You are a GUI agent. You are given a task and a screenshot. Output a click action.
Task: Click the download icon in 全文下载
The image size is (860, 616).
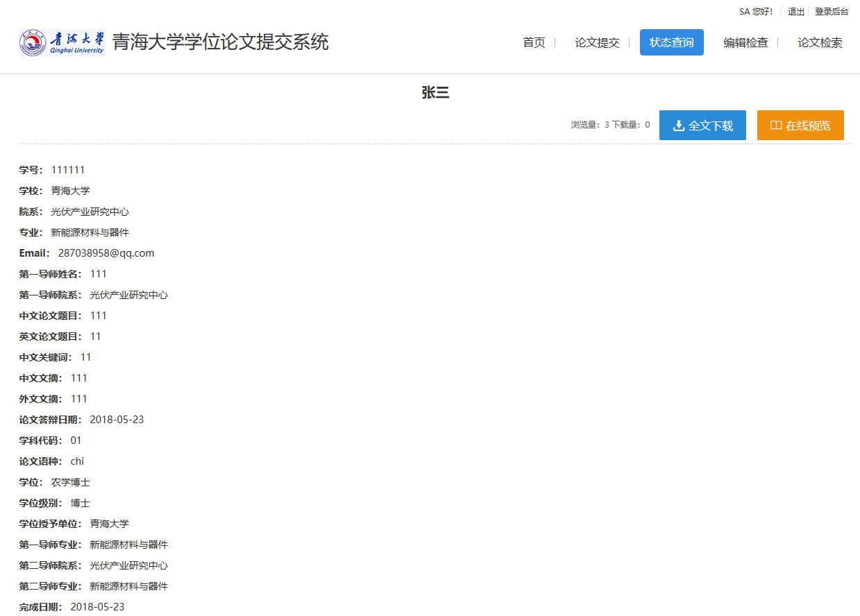679,126
